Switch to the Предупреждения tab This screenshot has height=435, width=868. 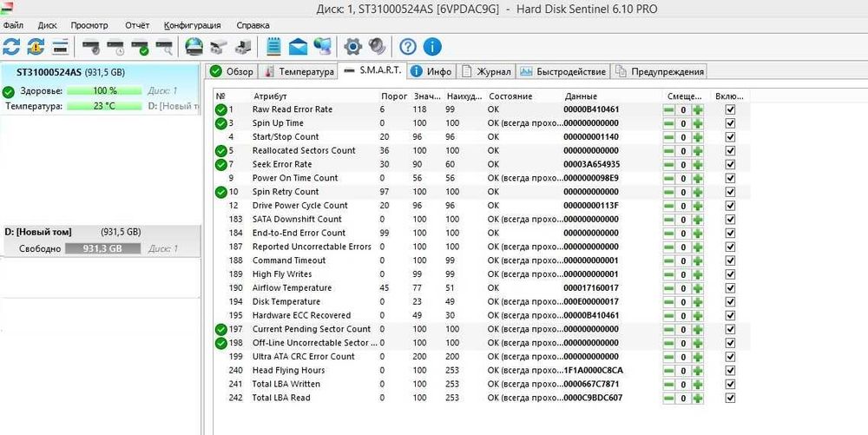click(x=660, y=71)
